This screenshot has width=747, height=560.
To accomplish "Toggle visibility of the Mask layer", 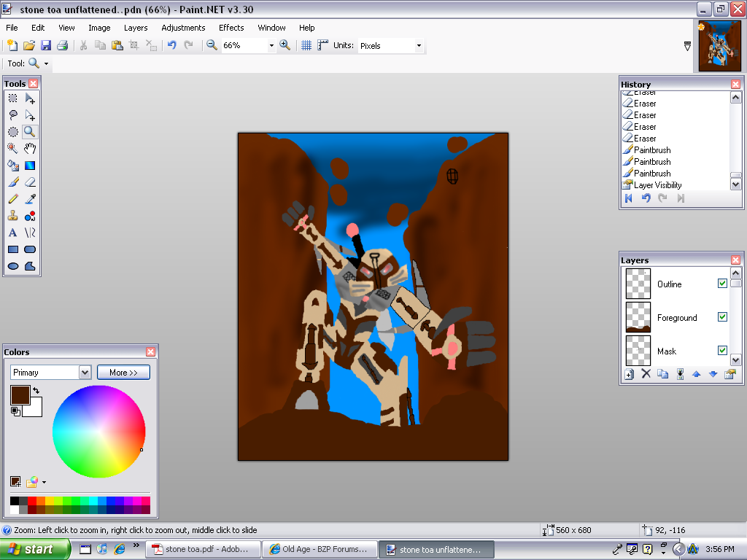I will click(x=722, y=351).
